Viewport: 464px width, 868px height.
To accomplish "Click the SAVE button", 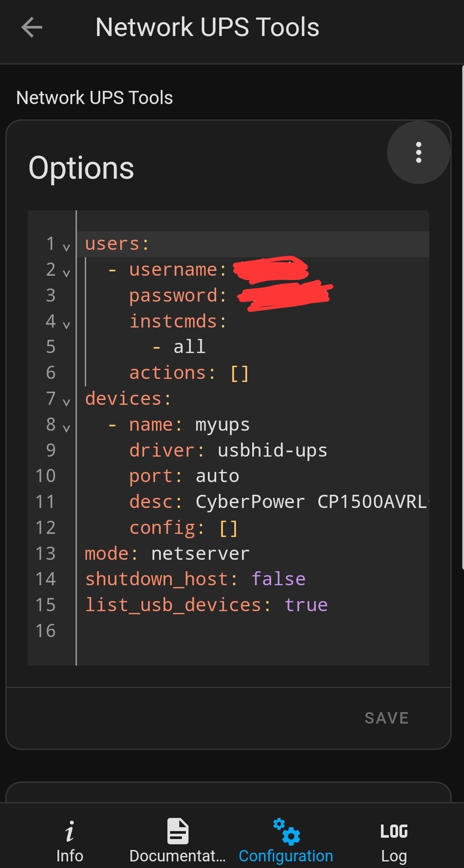I will pos(387,718).
